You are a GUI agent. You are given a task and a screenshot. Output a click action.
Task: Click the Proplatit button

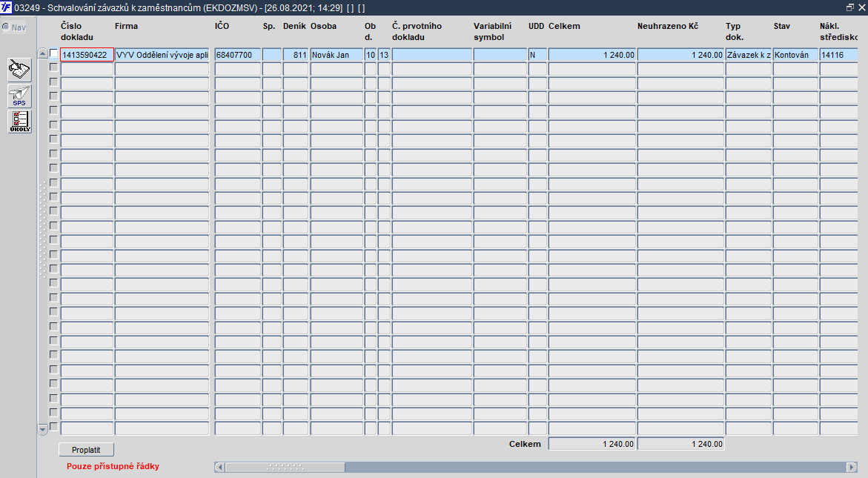point(87,450)
